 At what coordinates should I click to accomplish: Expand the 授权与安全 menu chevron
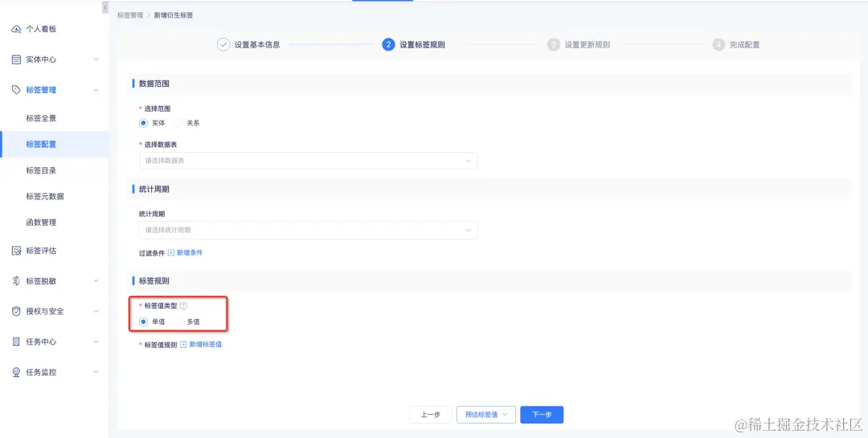tap(96, 311)
